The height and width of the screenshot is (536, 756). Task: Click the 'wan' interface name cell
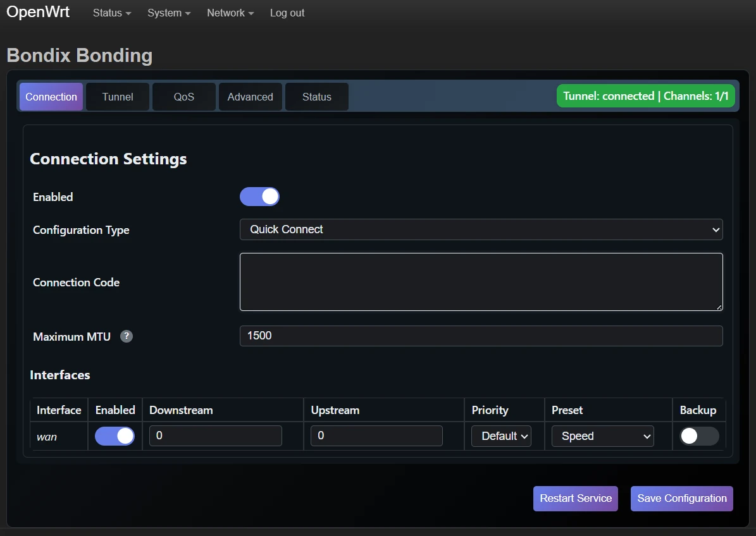(47, 437)
